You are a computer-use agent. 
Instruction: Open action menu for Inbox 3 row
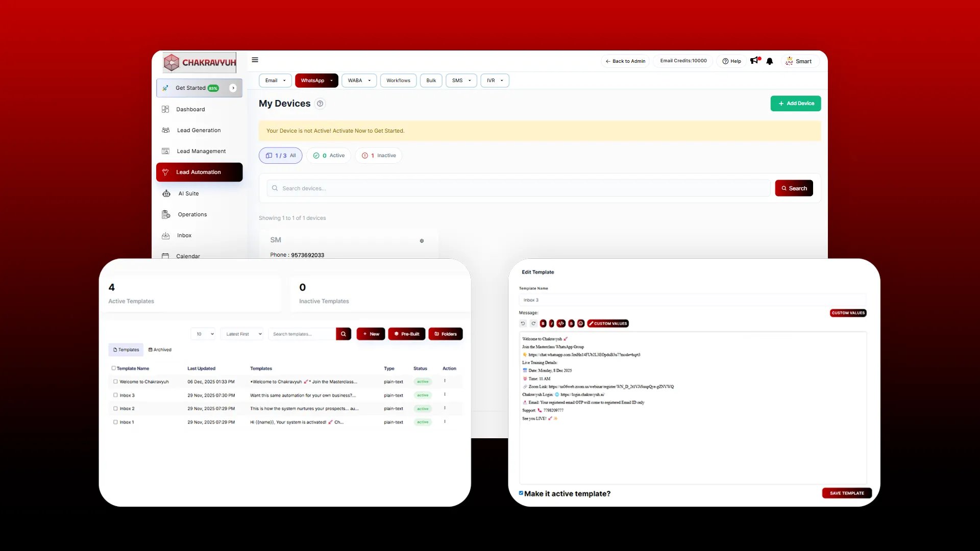click(445, 395)
